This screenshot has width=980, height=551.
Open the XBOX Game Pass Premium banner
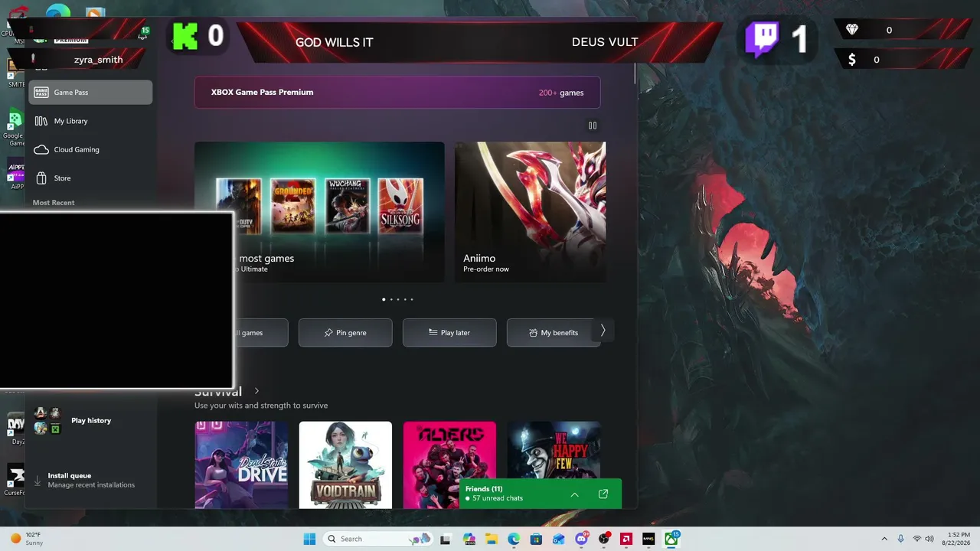397,93
